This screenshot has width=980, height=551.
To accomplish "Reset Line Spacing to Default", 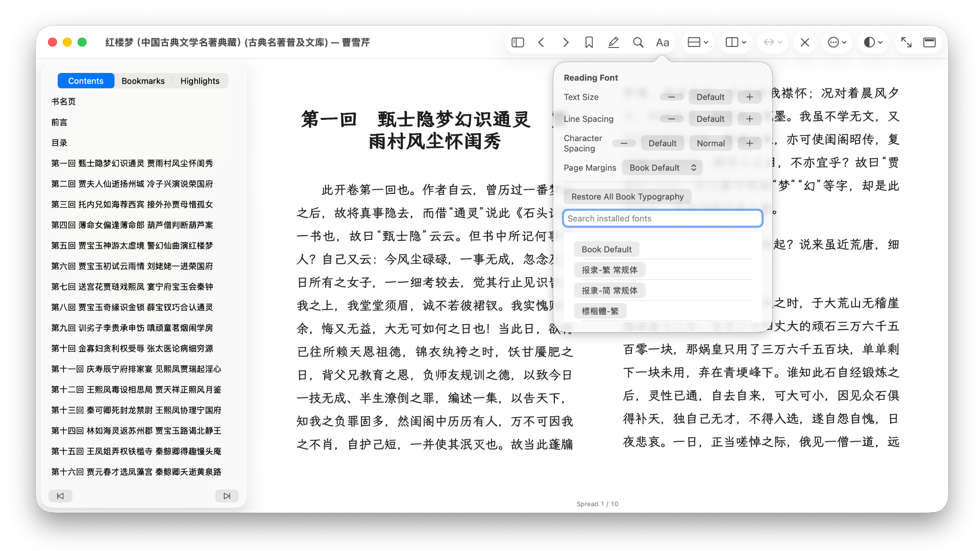I will click(710, 119).
